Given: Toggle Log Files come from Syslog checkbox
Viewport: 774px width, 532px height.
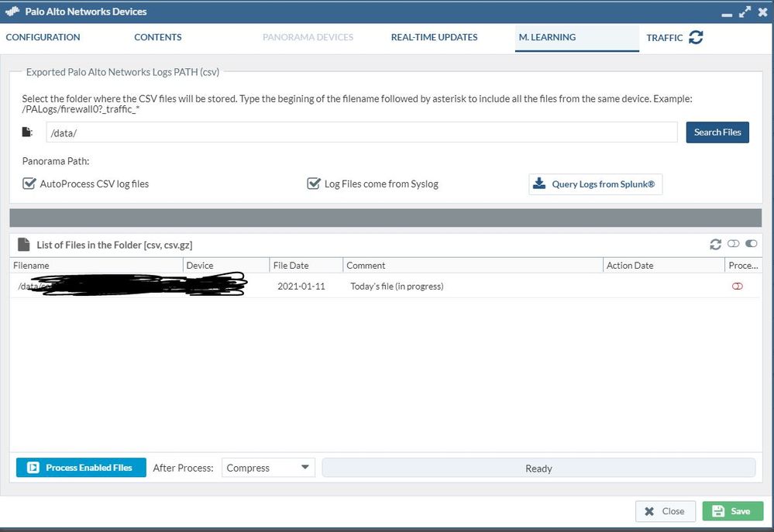Looking at the screenshot, I should pyautogui.click(x=314, y=184).
